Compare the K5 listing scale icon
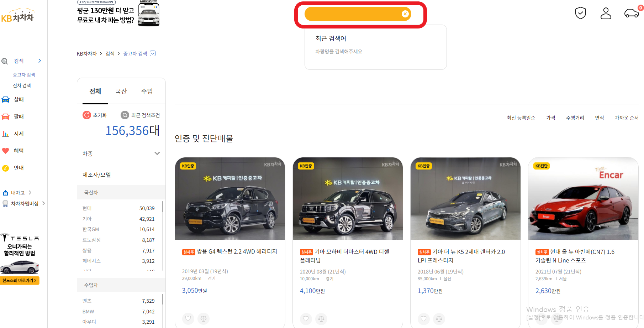 tap(439, 319)
